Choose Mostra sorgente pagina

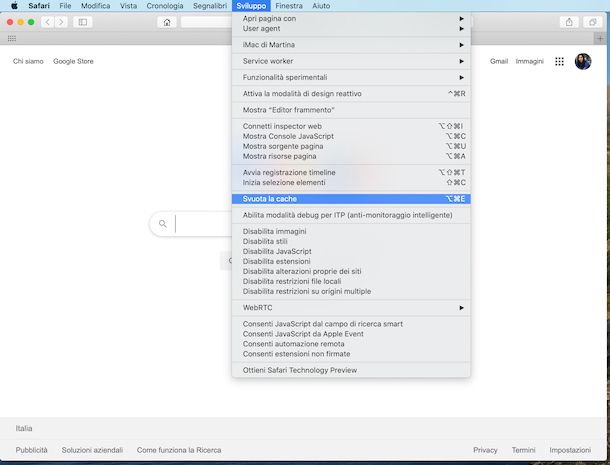(x=351, y=146)
